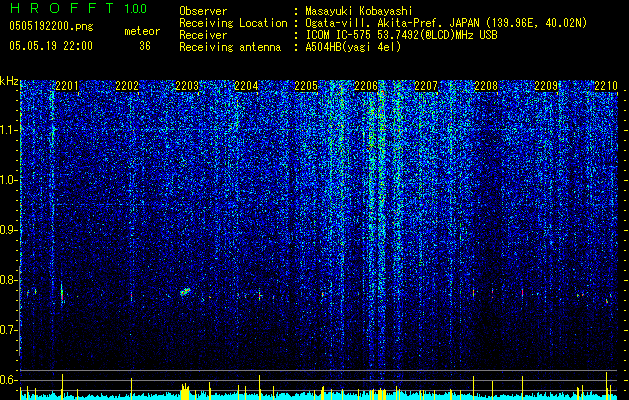Click the tall yellow signal spike below 2201
Viewport: 629px width, 400px height.
tap(62, 386)
